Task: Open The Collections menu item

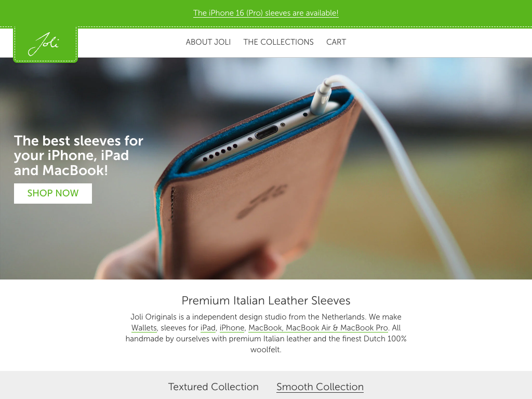Action: click(278, 42)
